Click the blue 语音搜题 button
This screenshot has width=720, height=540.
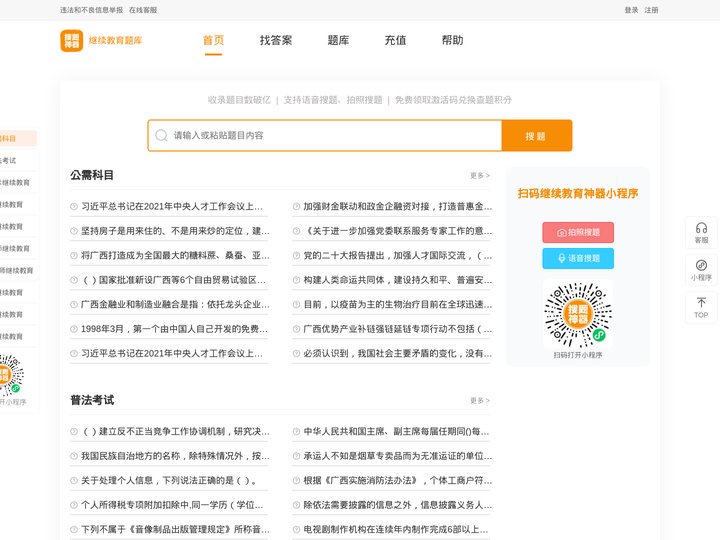tap(578, 259)
